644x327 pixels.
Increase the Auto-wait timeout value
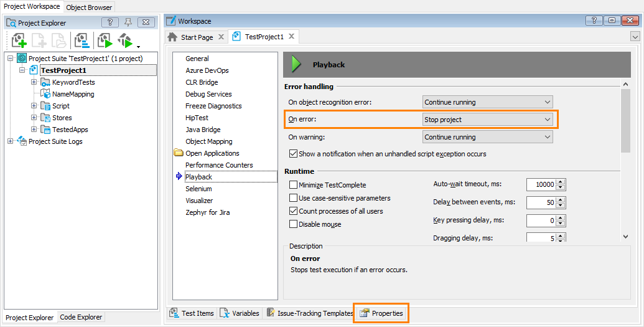pos(561,182)
